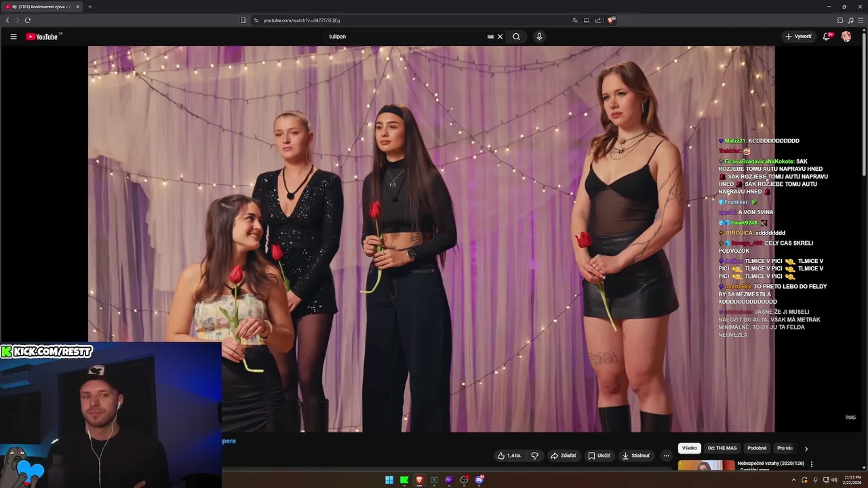Image resolution: width=868 pixels, height=488 pixels.
Task: Open the account avatar menu
Action: [846, 37]
